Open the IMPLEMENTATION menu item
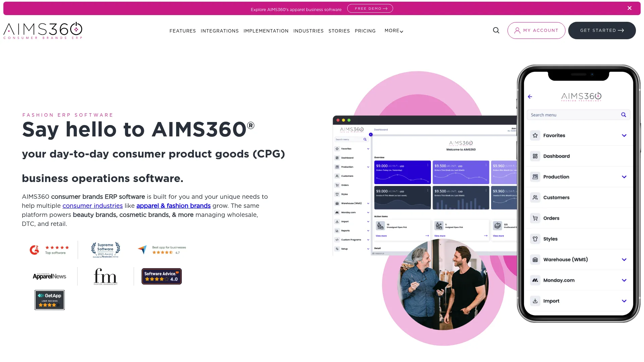Viewport: 644px width, 362px height. [266, 31]
